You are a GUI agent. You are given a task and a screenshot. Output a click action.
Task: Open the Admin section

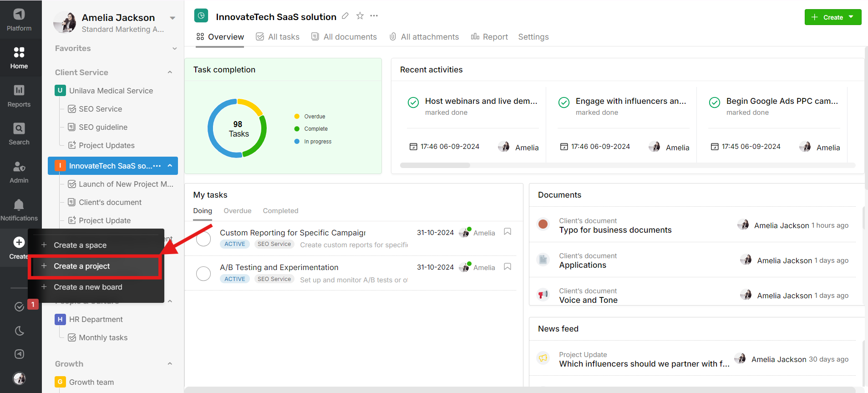(19, 172)
